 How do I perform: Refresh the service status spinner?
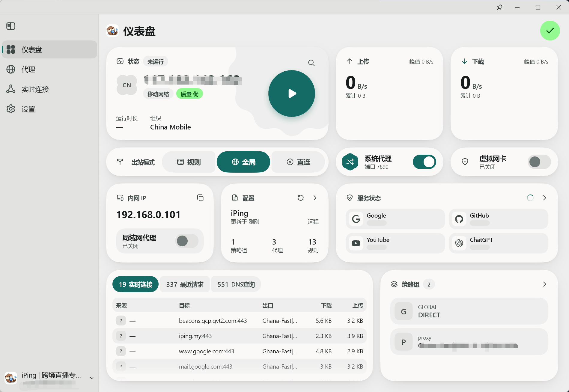tap(530, 198)
